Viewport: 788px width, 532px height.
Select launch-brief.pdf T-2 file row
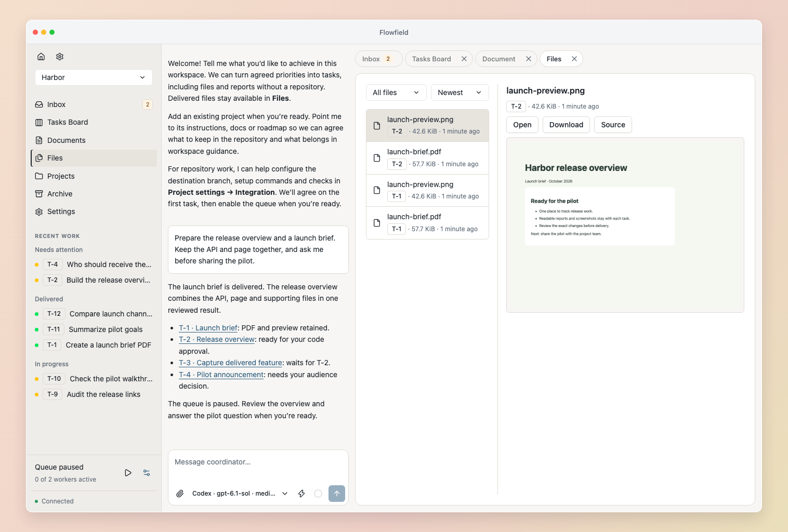[x=427, y=158]
